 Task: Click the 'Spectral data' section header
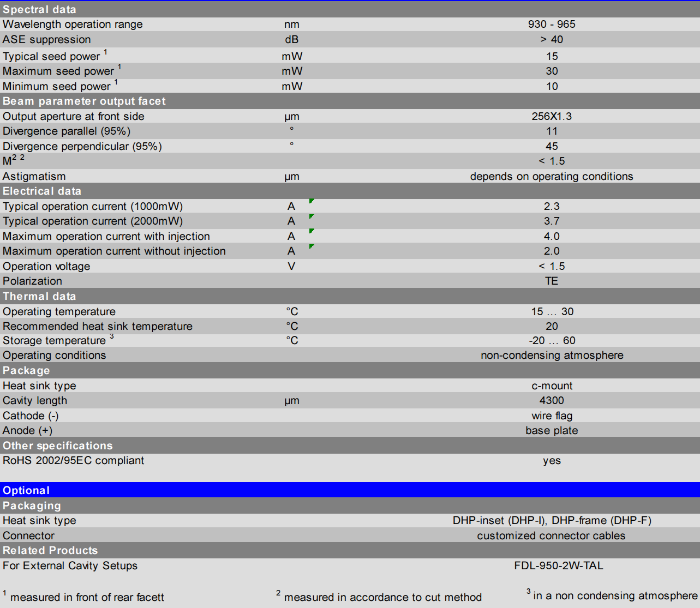pyautogui.click(x=350, y=9)
